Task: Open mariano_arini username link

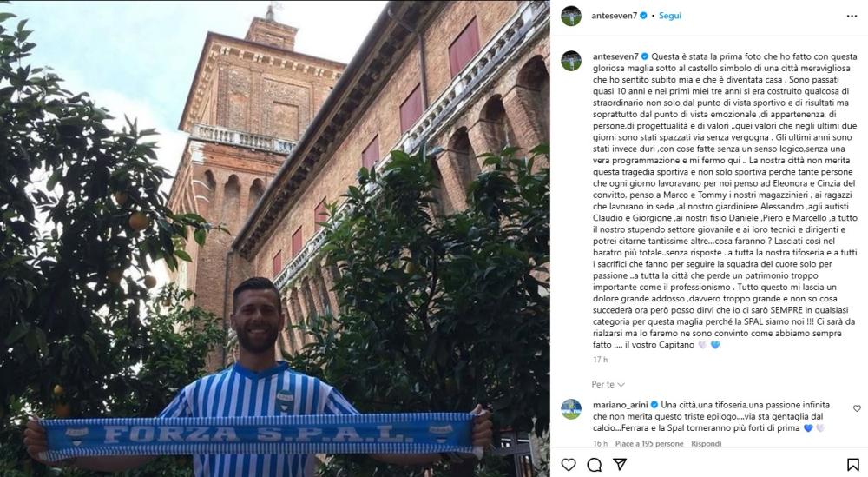Action: (x=620, y=405)
